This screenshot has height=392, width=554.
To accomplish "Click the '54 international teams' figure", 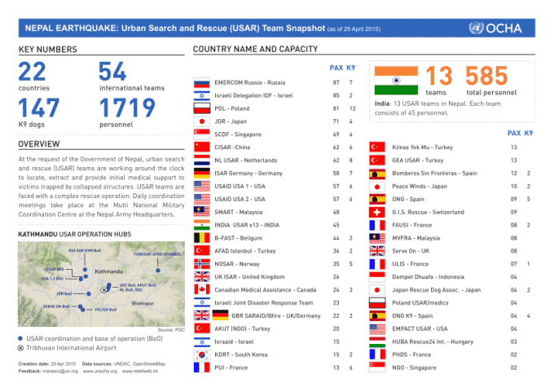I will click(132, 77).
